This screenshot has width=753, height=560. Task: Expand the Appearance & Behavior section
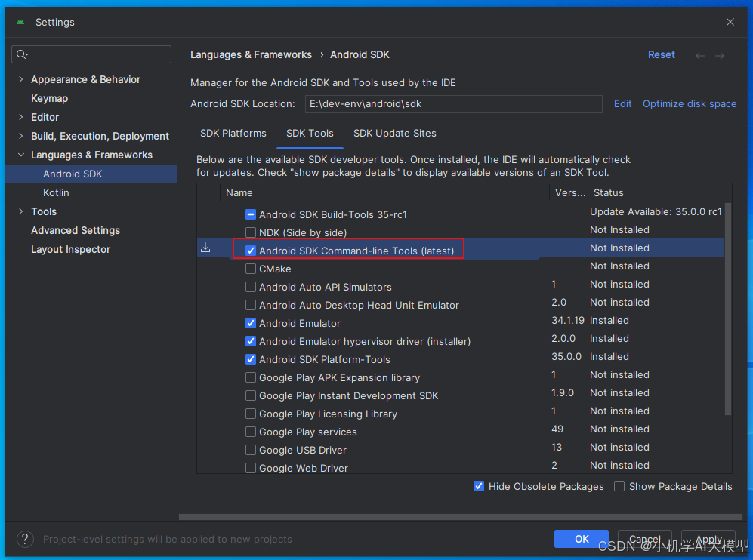pos(20,79)
